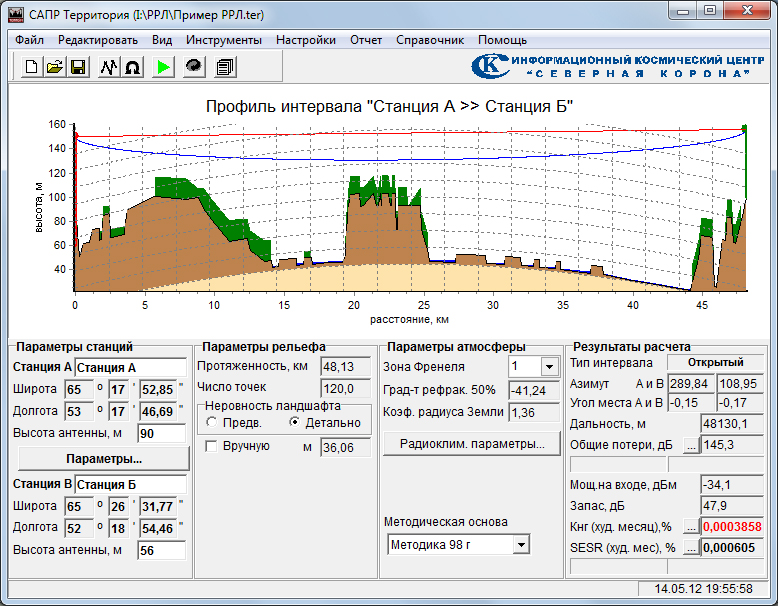Click ellipsis button next to Кнг (худ. месяц)
This screenshot has height=606, width=778.
point(691,527)
